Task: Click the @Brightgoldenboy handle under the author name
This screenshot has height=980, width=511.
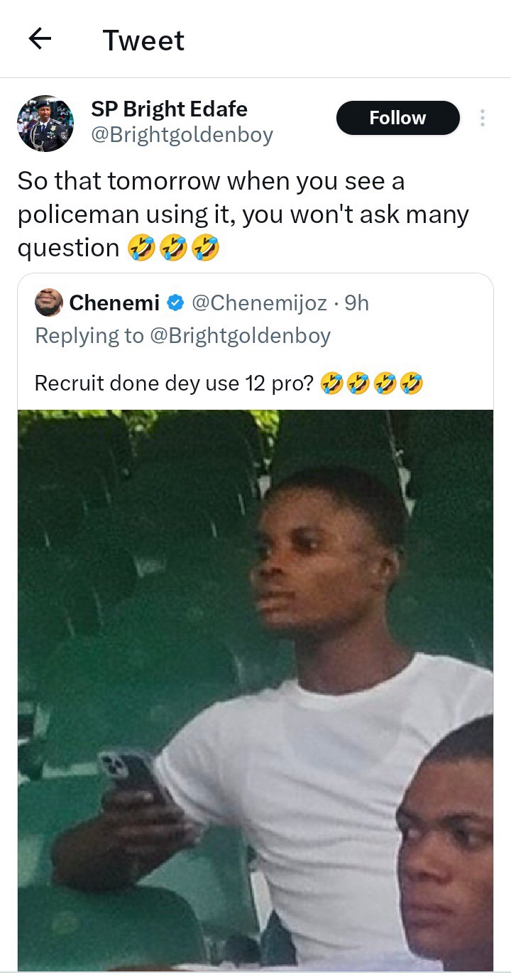Action: [x=182, y=135]
